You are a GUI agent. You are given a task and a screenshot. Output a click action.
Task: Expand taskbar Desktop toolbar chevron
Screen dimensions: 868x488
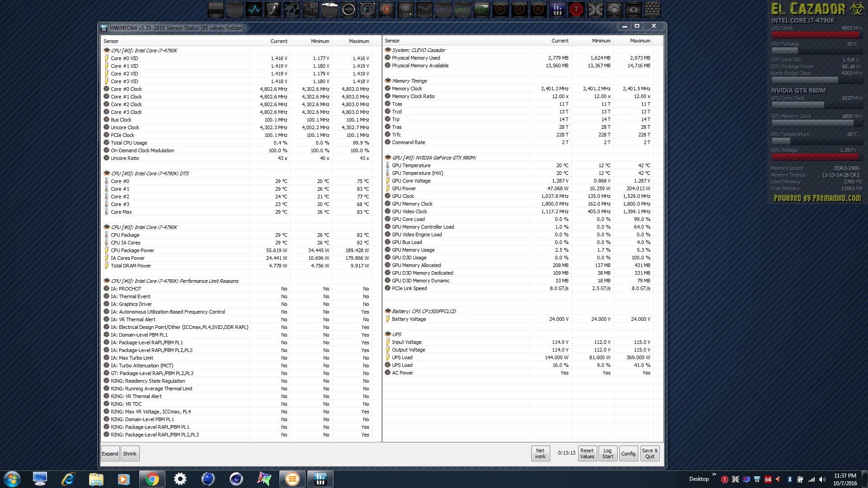point(714,474)
